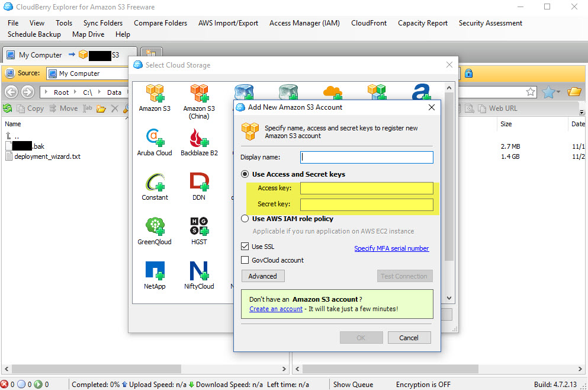Click the Web URL toolbar button
The image size is (588, 390).
click(x=497, y=108)
